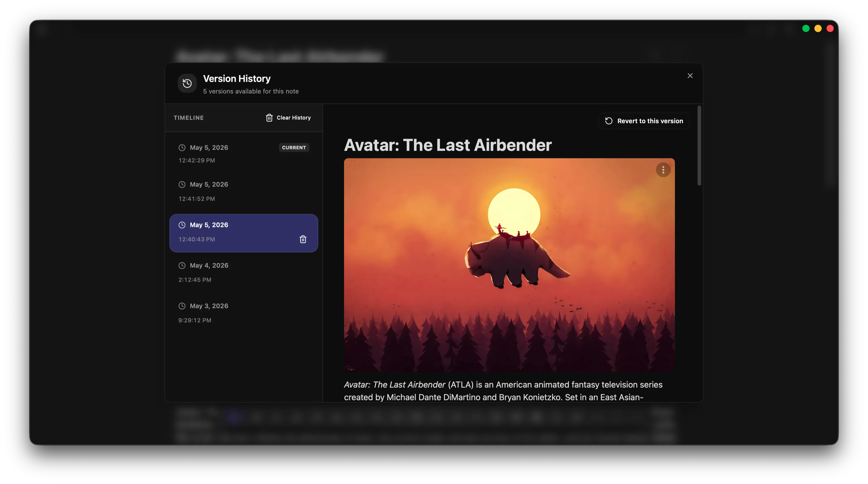Image resolution: width=868 pixels, height=484 pixels.
Task: Click the red window control button
Action: click(830, 29)
